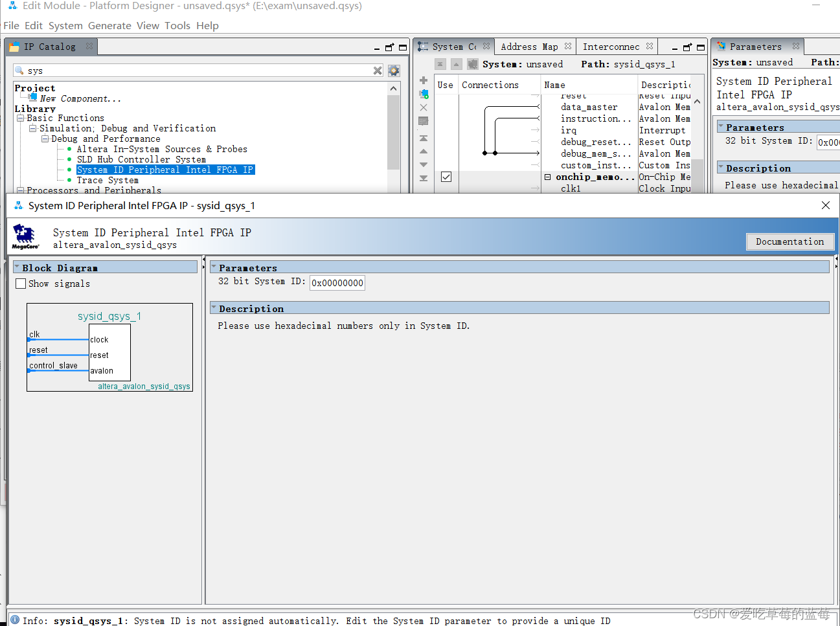The width and height of the screenshot is (840, 626).
Task: Click the remove X icon in System Contents toolbar
Action: 424,107
